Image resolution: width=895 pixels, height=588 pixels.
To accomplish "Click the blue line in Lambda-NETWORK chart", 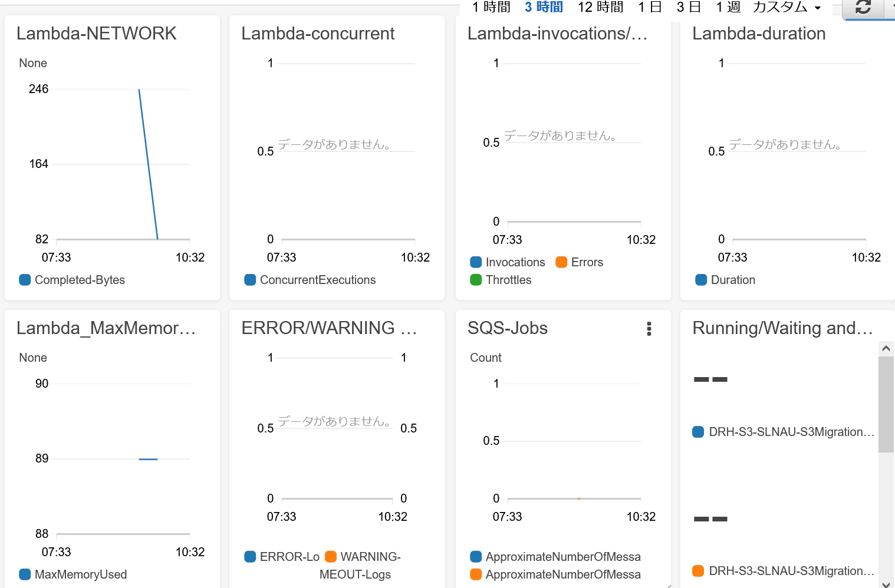I will 148,164.
